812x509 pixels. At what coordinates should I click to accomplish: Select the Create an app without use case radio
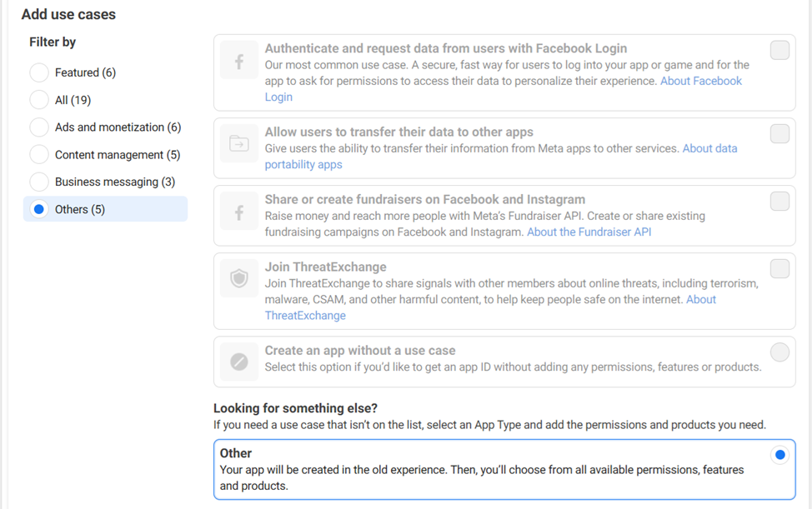point(779,352)
